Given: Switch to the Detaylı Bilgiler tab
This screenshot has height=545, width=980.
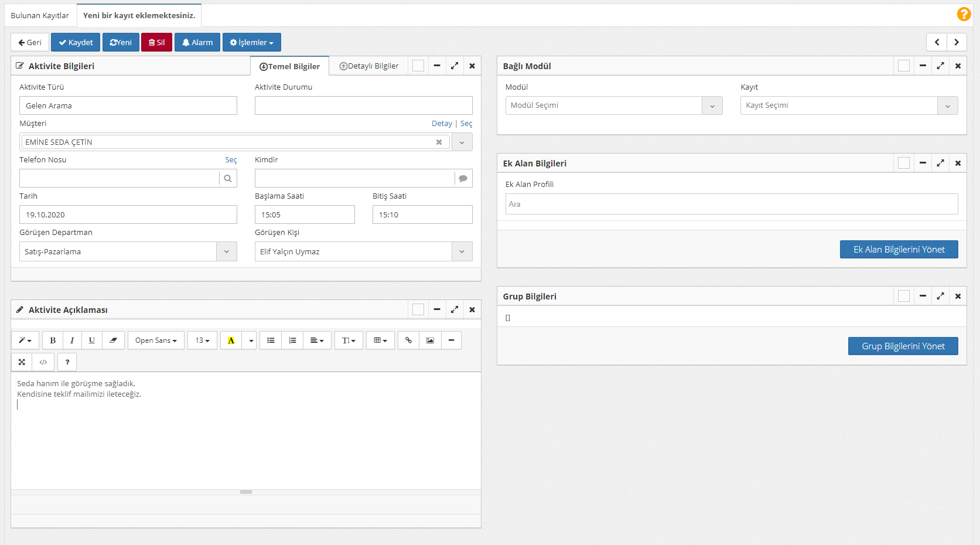Looking at the screenshot, I should pyautogui.click(x=369, y=66).
